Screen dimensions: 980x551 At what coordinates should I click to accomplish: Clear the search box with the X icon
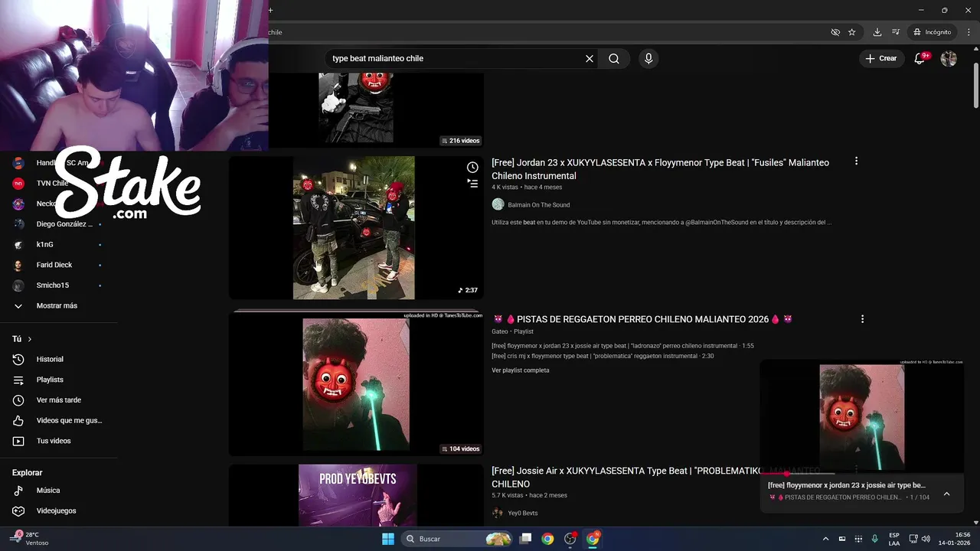pos(590,58)
